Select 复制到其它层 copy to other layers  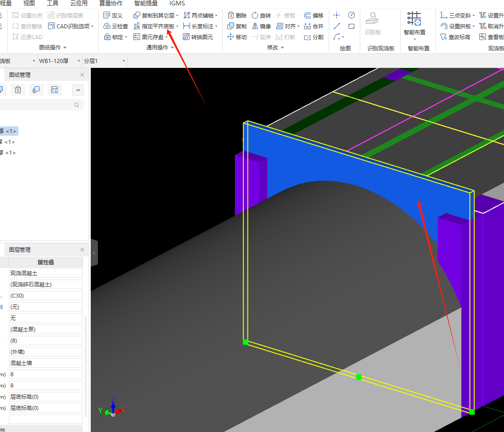155,15
